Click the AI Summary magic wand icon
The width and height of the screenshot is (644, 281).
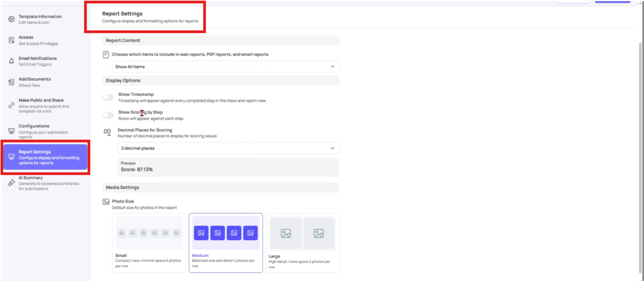(x=11, y=183)
